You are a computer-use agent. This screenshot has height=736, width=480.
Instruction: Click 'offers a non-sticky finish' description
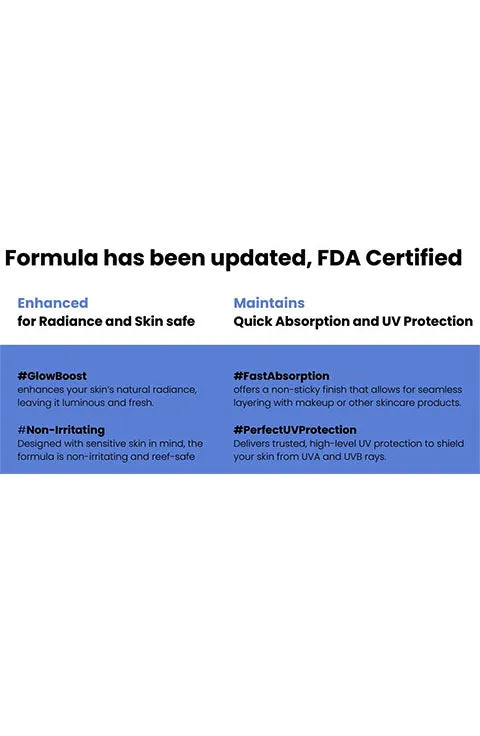(x=348, y=390)
